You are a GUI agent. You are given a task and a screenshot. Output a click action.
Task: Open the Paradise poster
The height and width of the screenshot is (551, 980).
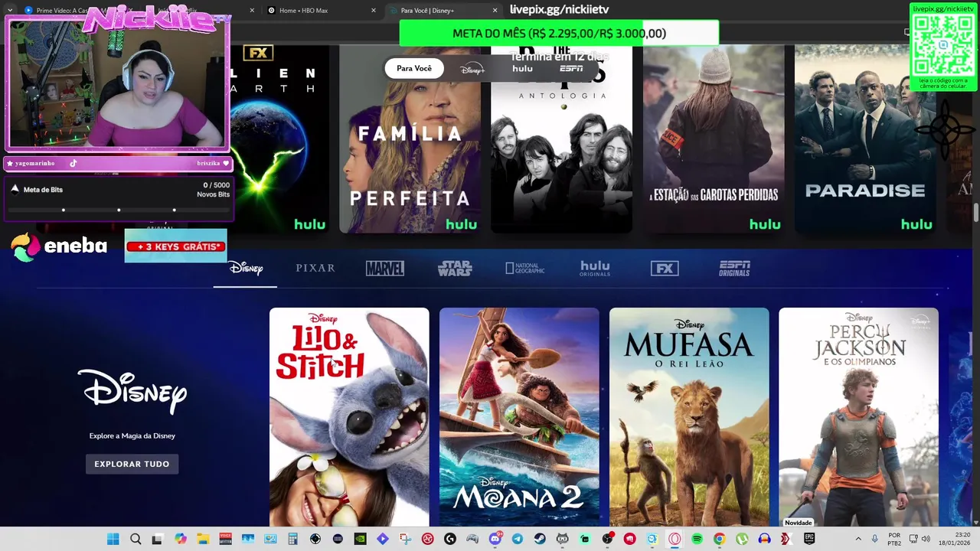point(865,139)
